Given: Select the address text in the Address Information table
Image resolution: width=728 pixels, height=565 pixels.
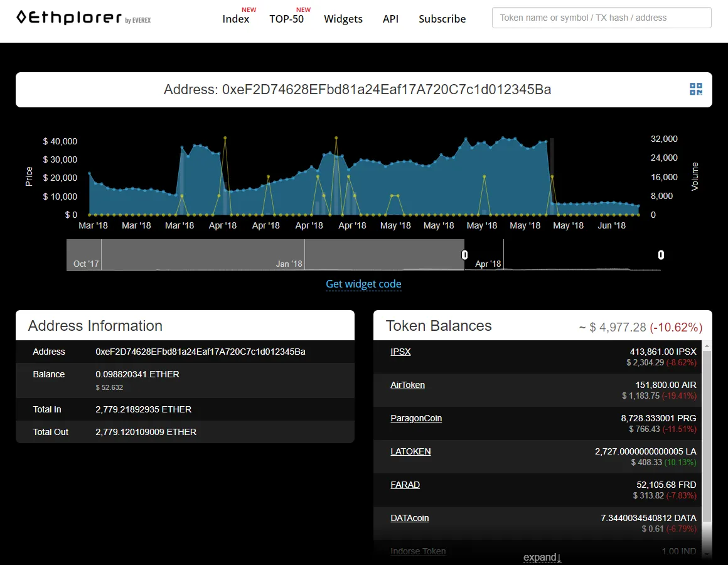Looking at the screenshot, I should (x=200, y=352).
